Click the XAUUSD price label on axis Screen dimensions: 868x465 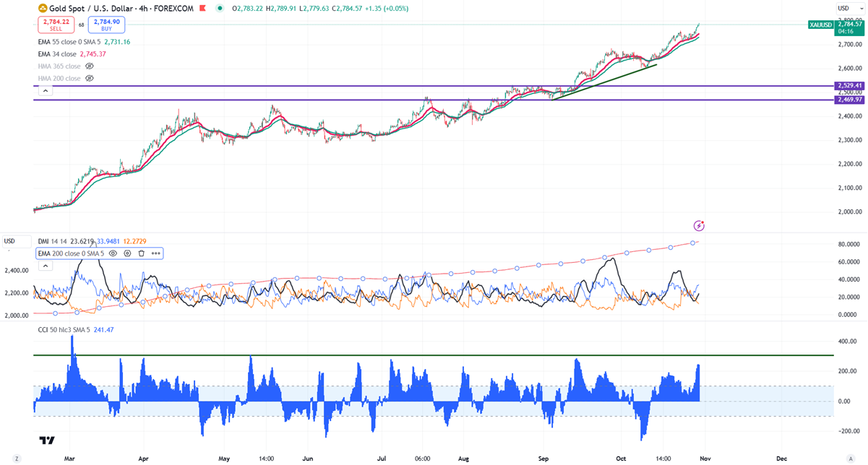(820, 25)
